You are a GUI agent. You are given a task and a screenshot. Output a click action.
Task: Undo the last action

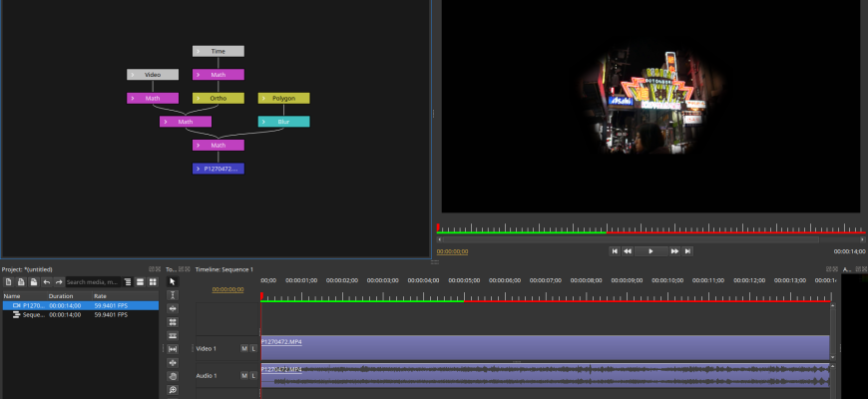47,282
